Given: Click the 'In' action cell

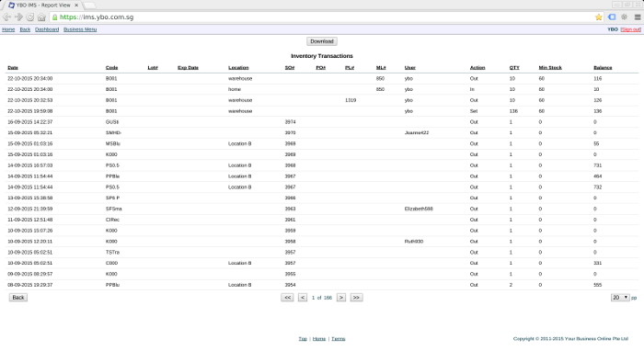Looking at the screenshot, I should (x=472, y=89).
